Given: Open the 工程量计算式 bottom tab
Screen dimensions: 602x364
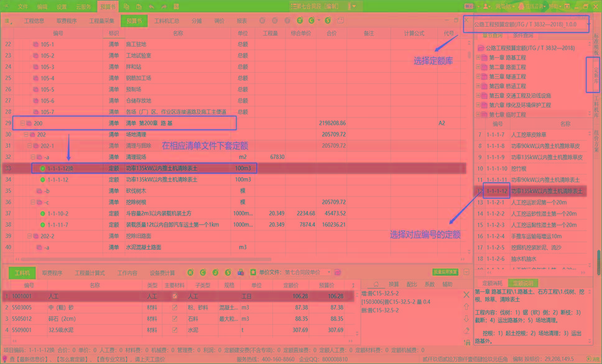Looking at the screenshot, I should point(90,273).
